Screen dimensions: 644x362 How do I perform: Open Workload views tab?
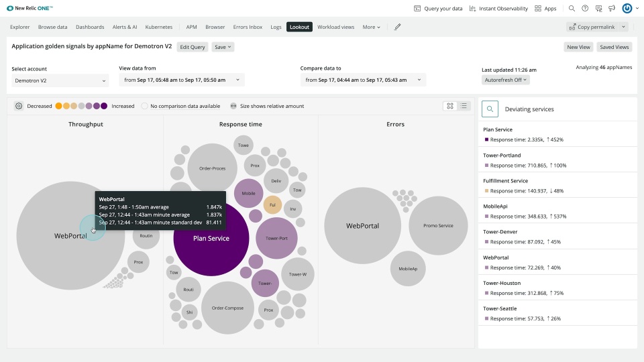(x=335, y=27)
